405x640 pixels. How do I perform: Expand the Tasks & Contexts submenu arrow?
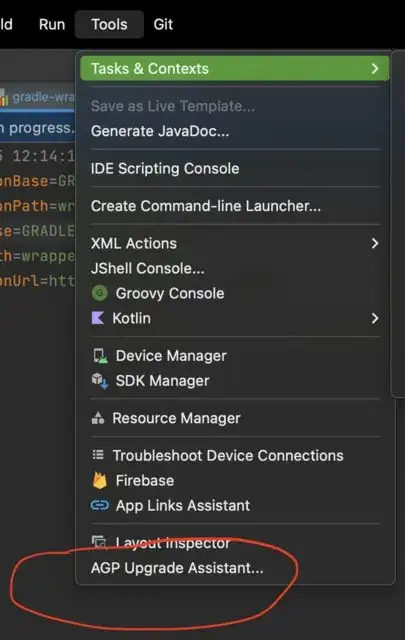click(375, 69)
